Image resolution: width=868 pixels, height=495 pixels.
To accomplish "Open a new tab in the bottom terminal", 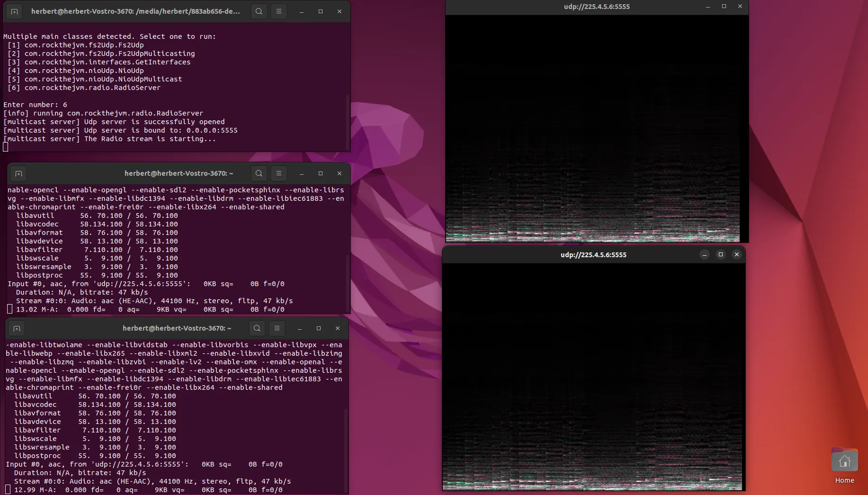I will tap(17, 328).
